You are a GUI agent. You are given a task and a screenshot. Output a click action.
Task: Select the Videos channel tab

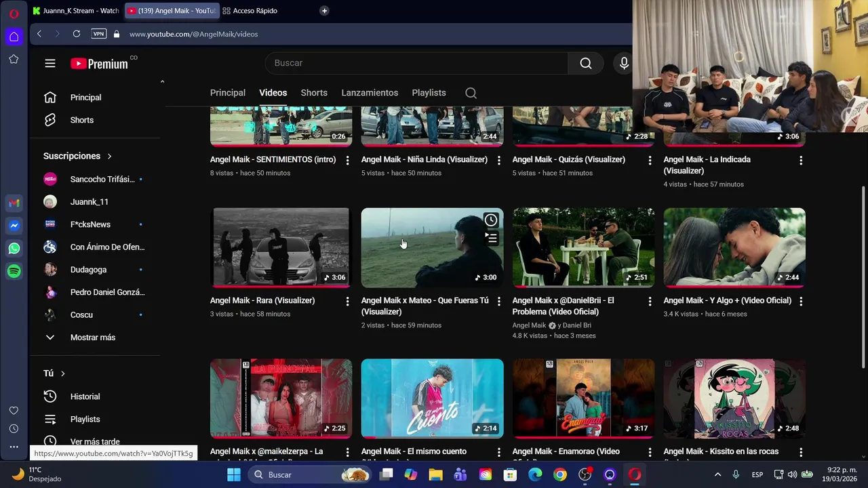(273, 93)
